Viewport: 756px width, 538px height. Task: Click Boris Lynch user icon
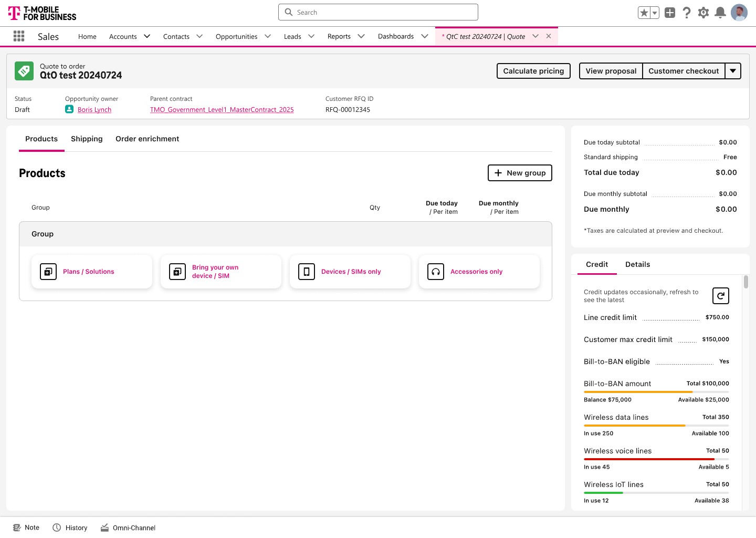tap(69, 109)
